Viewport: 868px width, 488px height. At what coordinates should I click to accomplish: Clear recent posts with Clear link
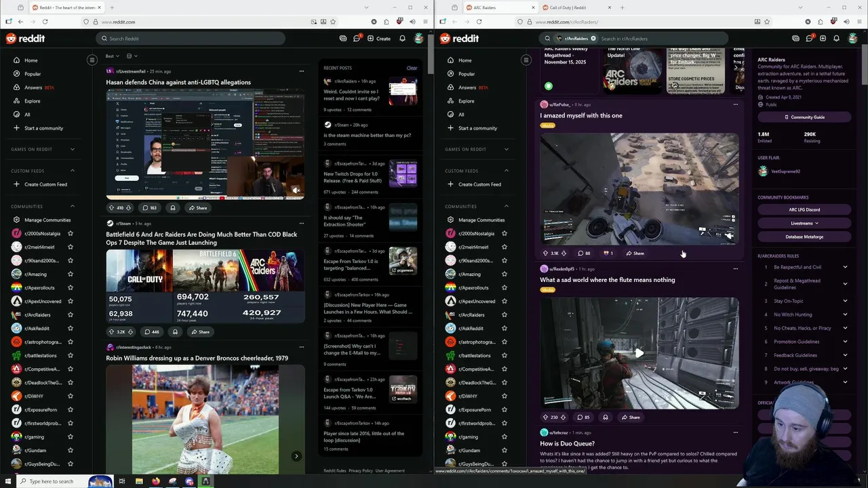[x=412, y=68]
